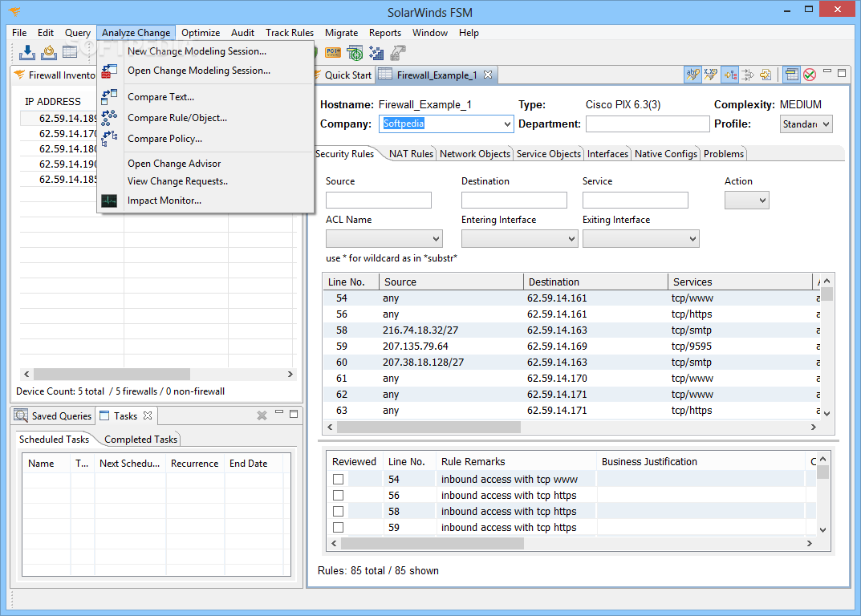Check Reviewed box for line 58
This screenshot has height=616, width=861.
click(339, 511)
